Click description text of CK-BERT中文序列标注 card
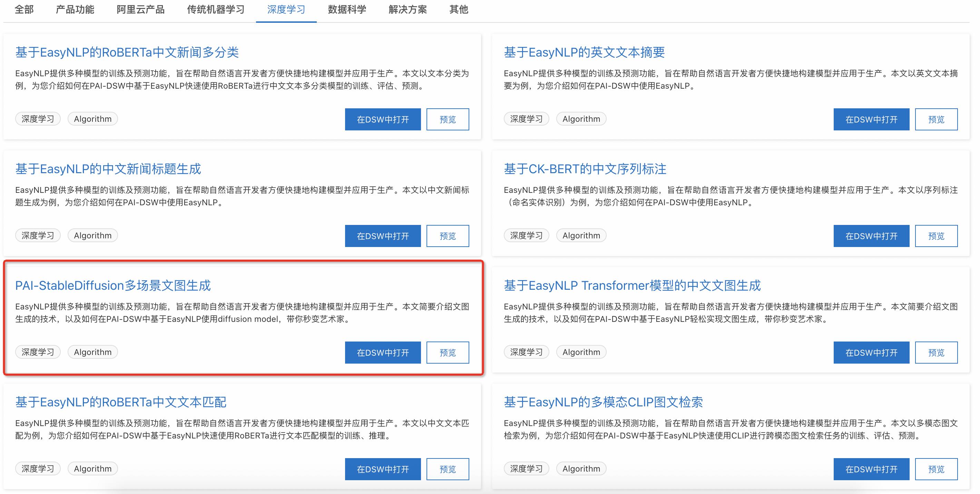Image resolution: width=980 pixels, height=494 pixels. point(731,196)
